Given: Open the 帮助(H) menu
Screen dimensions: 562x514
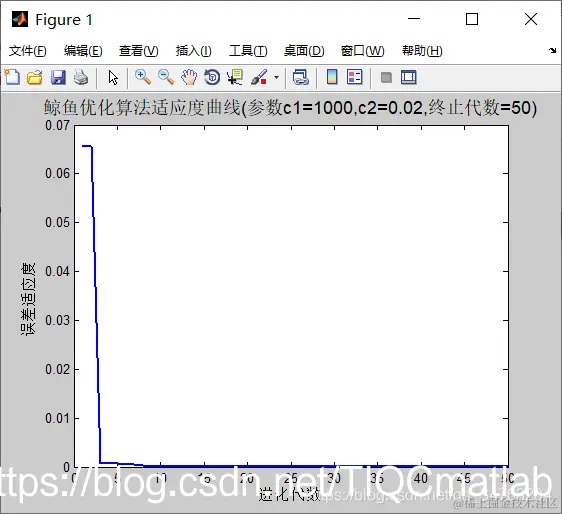Looking at the screenshot, I should [x=422, y=51].
